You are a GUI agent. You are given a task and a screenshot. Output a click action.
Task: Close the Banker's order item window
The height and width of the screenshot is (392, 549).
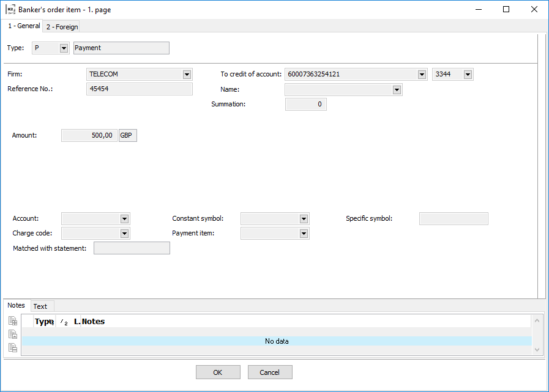(534, 9)
